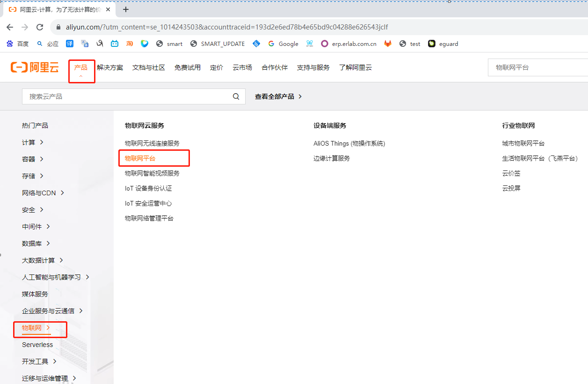Open the 了解阿里云 menu item
Image resolution: width=588 pixels, height=384 pixels.
click(356, 67)
